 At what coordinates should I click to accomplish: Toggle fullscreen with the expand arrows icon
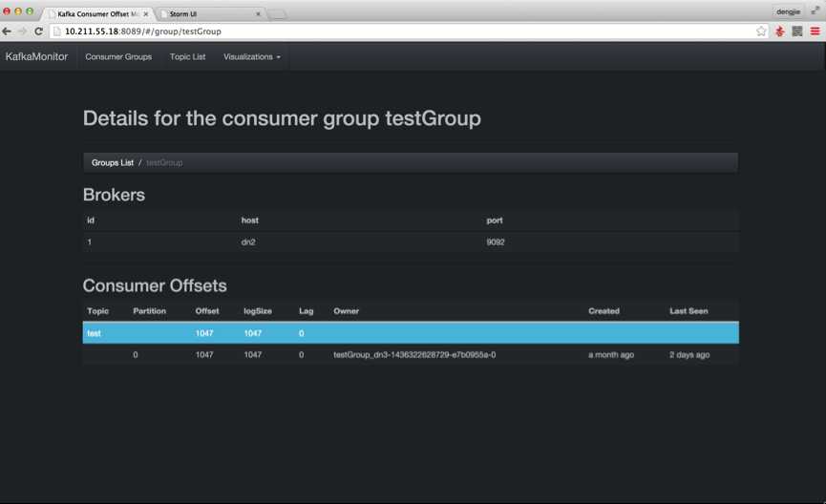coord(815,10)
